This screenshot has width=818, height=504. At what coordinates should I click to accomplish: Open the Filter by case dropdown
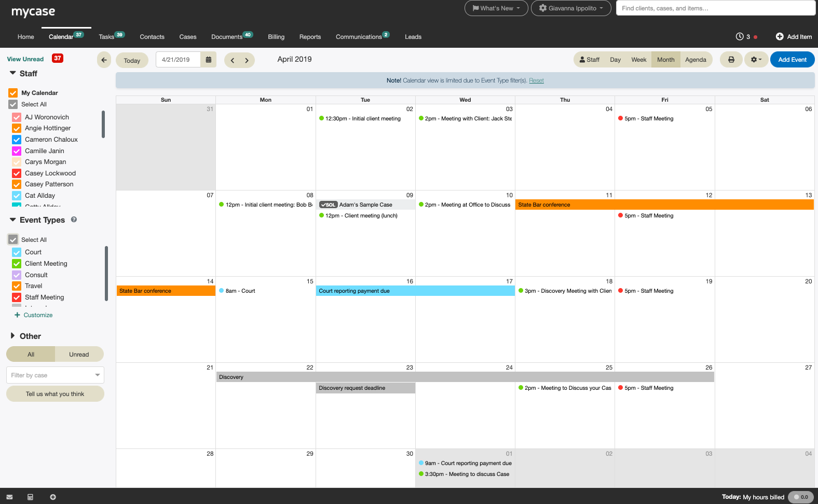[55, 375]
